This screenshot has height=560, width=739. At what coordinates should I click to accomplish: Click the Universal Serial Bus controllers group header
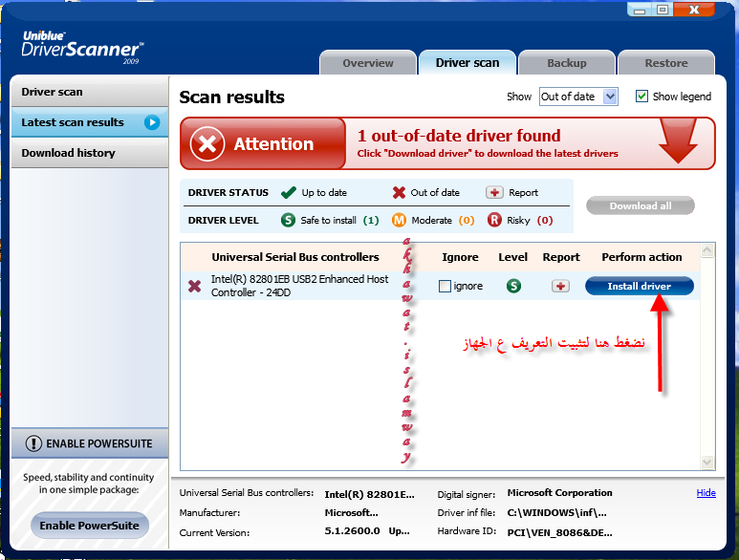tap(295, 257)
